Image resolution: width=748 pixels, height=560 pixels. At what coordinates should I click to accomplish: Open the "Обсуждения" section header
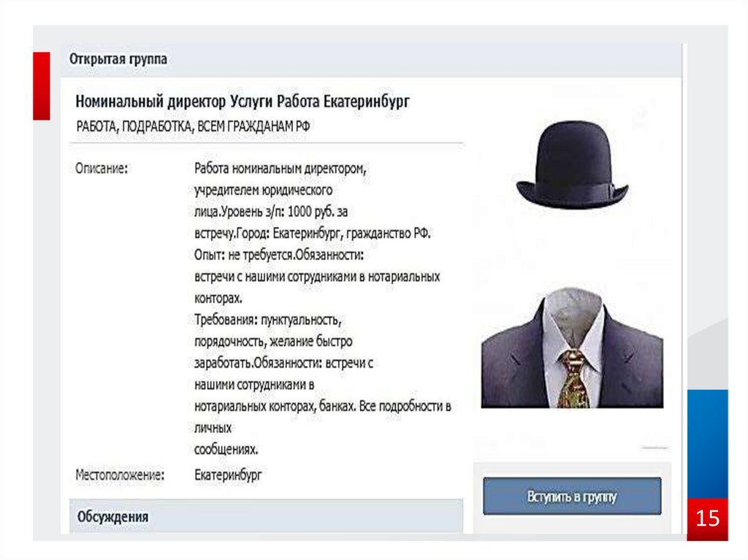(112, 517)
